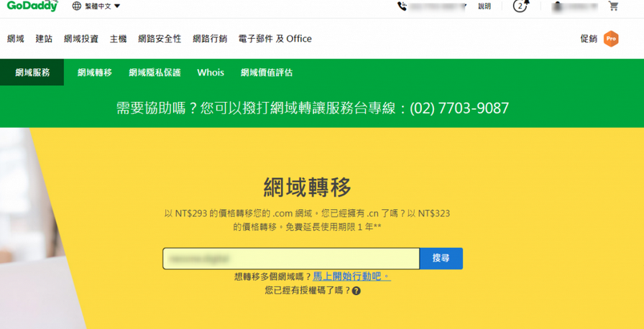
Task: Open the 網域 main menu
Action: (x=16, y=39)
